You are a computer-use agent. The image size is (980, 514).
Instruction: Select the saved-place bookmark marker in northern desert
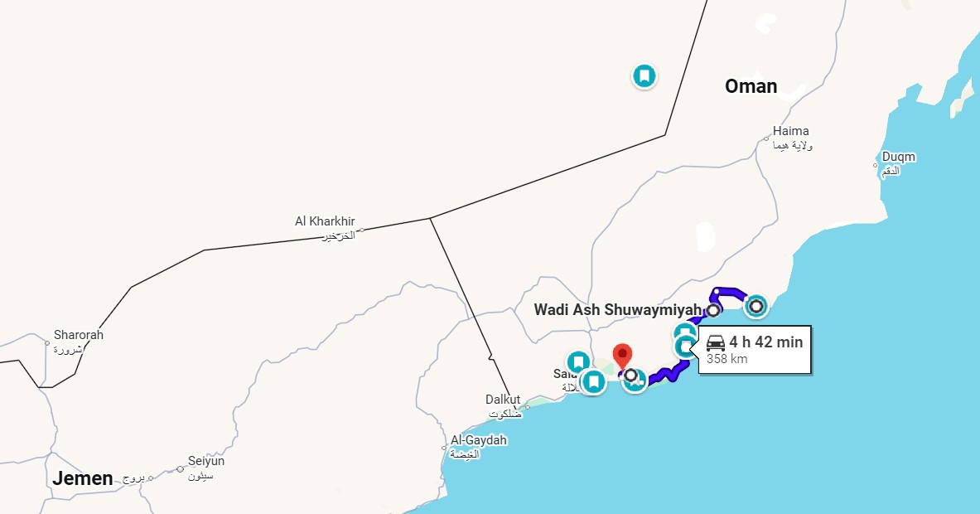[644, 76]
